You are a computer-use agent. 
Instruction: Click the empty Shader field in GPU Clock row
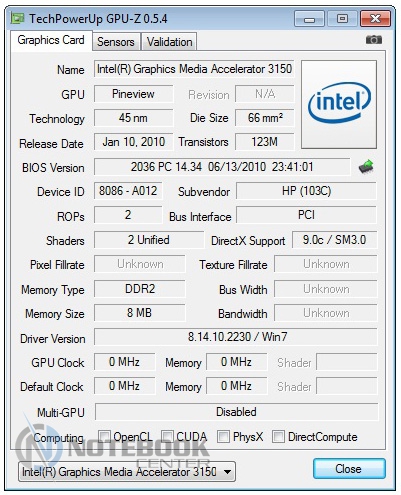pyautogui.click(x=347, y=362)
